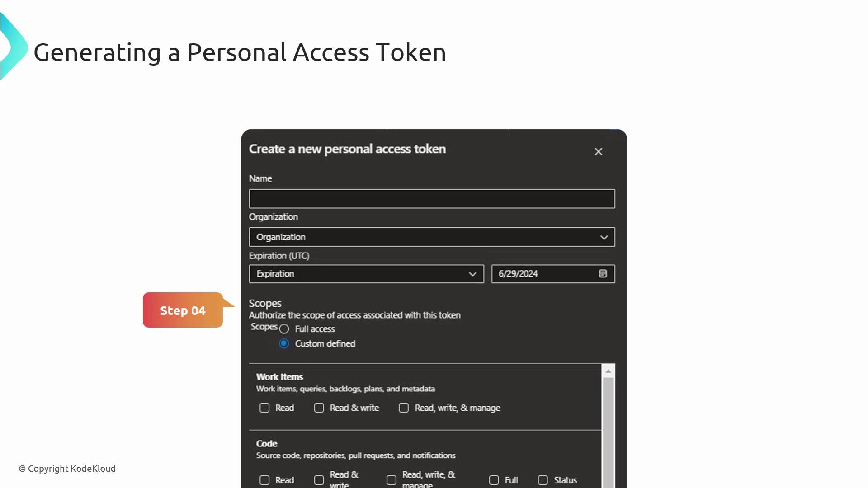Click the scopes list vertical scrollbar
The image size is (868, 488).
click(x=608, y=429)
